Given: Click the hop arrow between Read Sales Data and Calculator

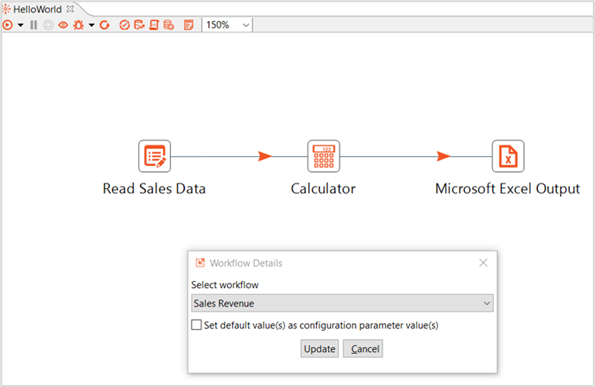Looking at the screenshot, I should (265, 156).
